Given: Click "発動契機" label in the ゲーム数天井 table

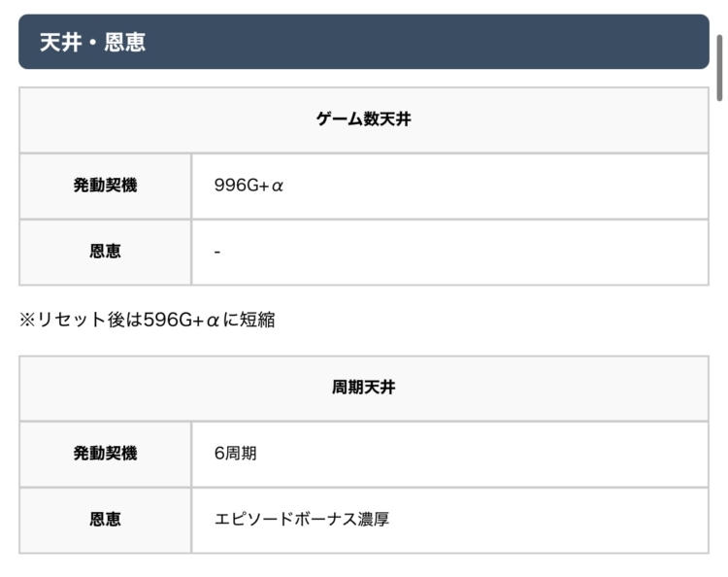Looking at the screenshot, I should pos(105,186).
